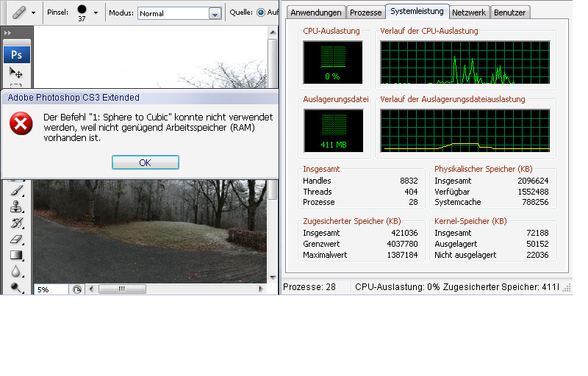Select the Move tool in toolbox

[16, 73]
